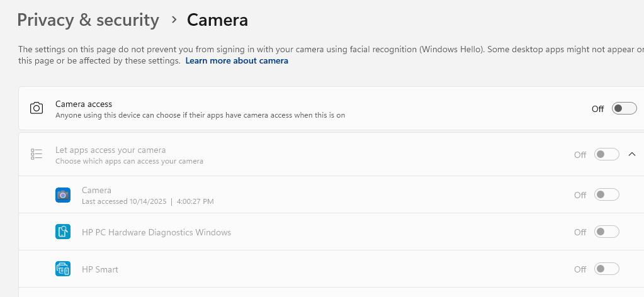The height and width of the screenshot is (297, 644).
Task: Click the Camera page title heading
Action: tap(217, 20)
